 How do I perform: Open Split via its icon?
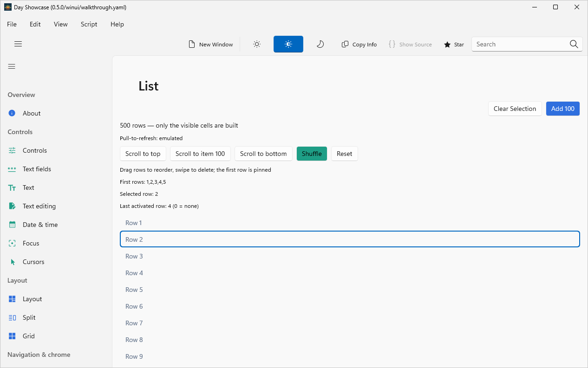pos(13,317)
